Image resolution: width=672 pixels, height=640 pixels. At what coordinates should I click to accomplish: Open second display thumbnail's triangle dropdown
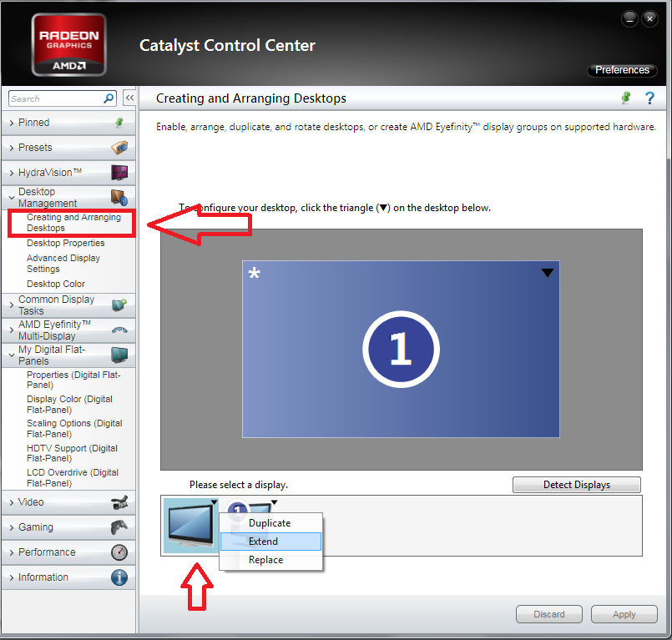click(x=275, y=502)
